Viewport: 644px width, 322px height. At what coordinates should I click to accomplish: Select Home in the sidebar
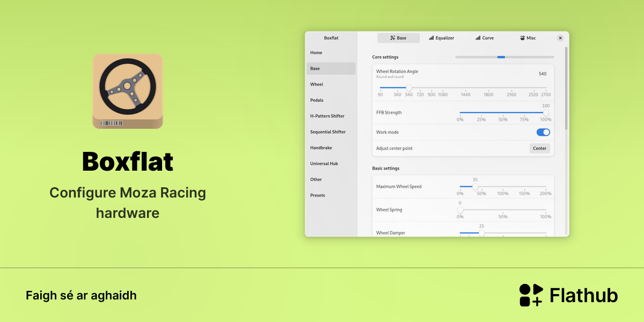[331, 53]
